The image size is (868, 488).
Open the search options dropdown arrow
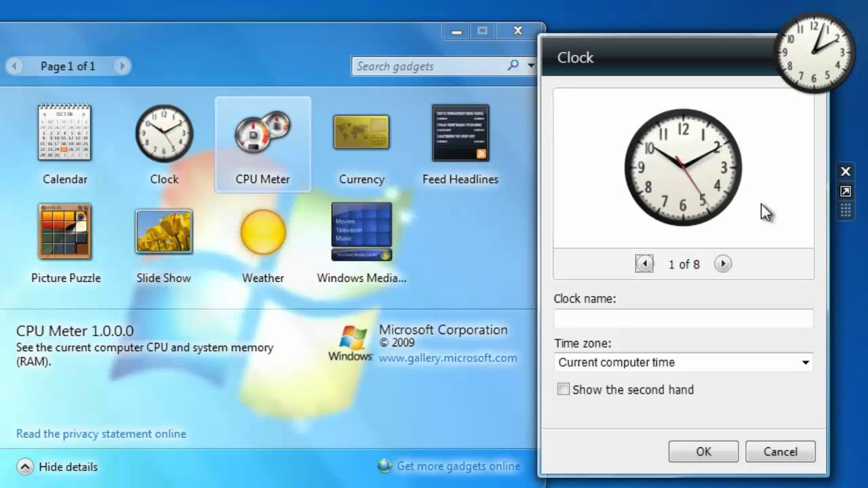tap(530, 66)
